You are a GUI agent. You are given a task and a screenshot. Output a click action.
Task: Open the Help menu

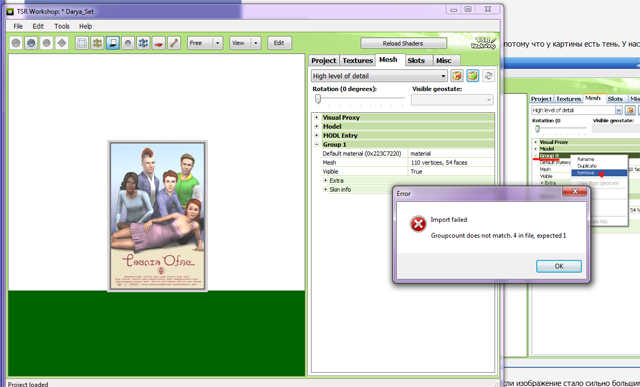click(85, 26)
